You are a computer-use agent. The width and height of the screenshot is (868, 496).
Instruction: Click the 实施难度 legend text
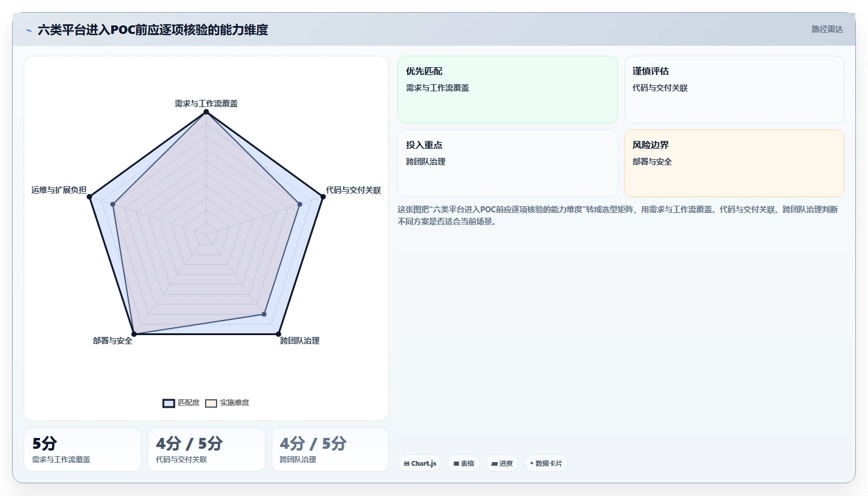235,403
